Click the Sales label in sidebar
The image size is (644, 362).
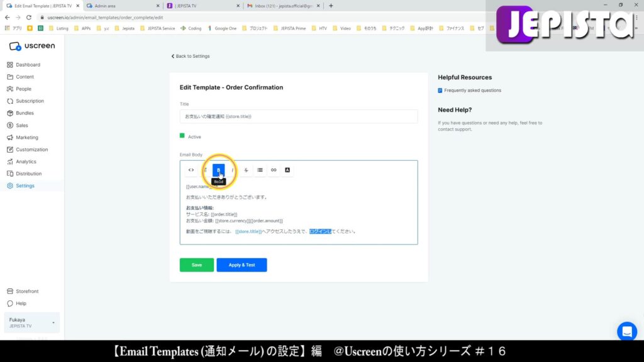[22, 125]
